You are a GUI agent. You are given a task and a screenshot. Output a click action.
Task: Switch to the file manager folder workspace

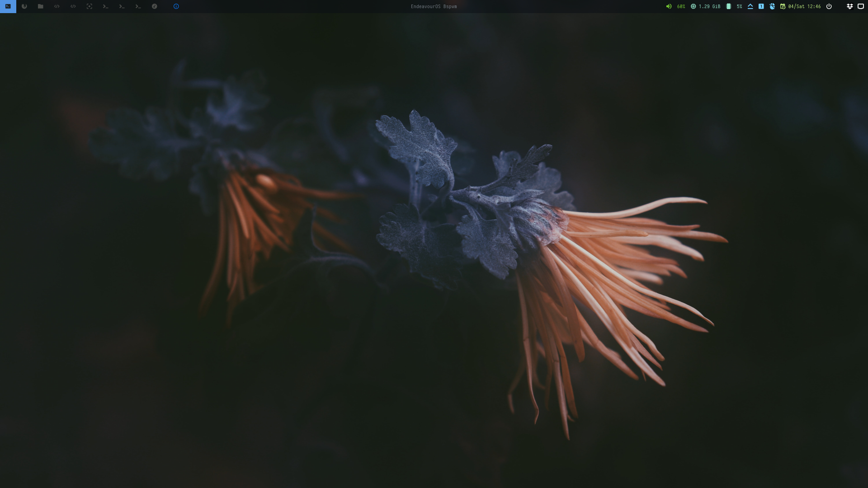(x=41, y=6)
